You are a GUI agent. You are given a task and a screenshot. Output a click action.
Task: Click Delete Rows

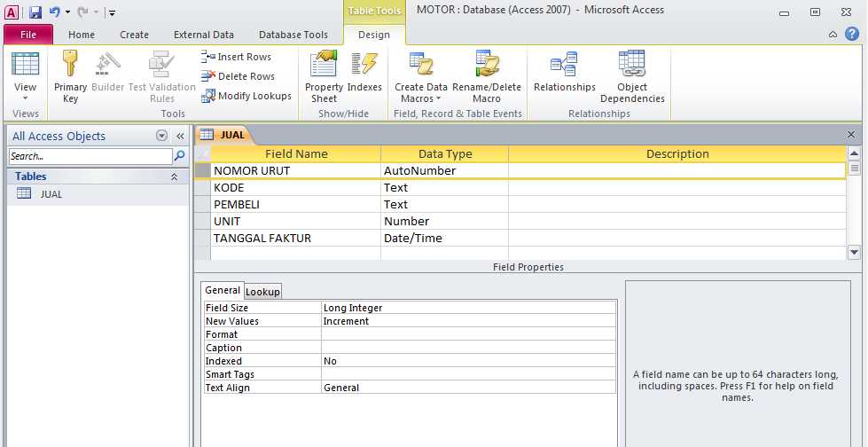pyautogui.click(x=238, y=76)
